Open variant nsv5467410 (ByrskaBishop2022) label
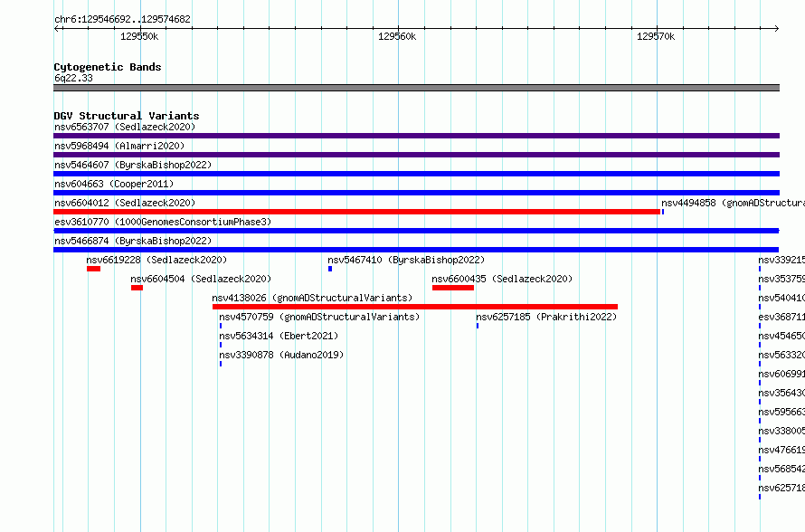The image size is (805, 532). point(406,260)
